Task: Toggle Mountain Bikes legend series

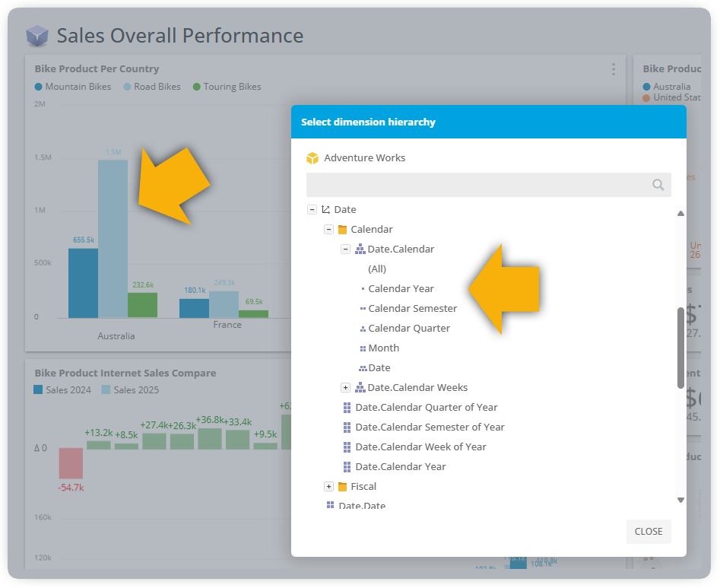Action: pyautogui.click(x=72, y=87)
